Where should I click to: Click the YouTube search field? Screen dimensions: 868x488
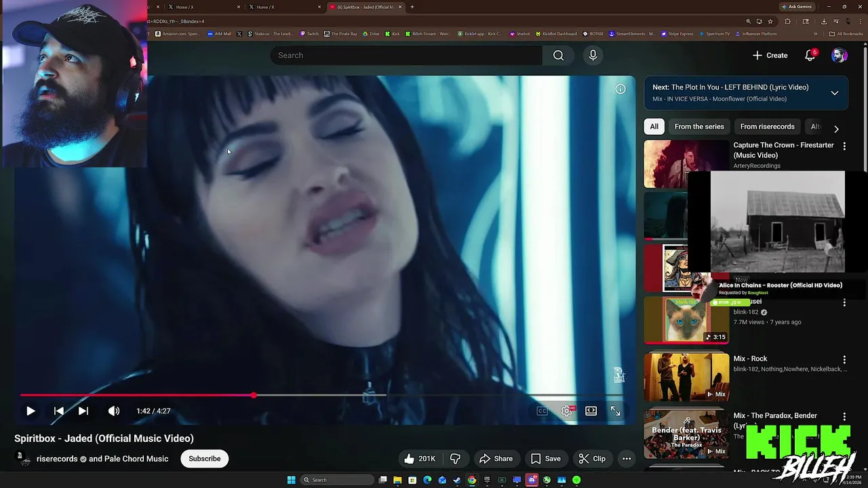406,55
